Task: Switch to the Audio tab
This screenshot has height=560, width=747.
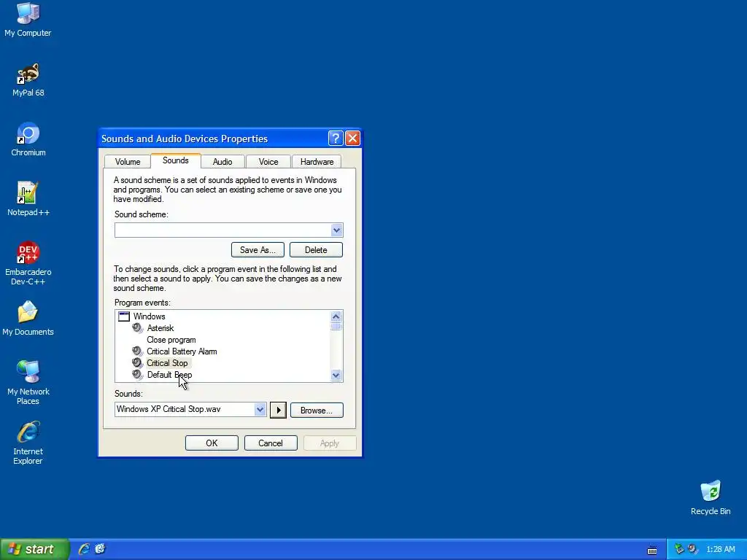Action: click(x=222, y=162)
